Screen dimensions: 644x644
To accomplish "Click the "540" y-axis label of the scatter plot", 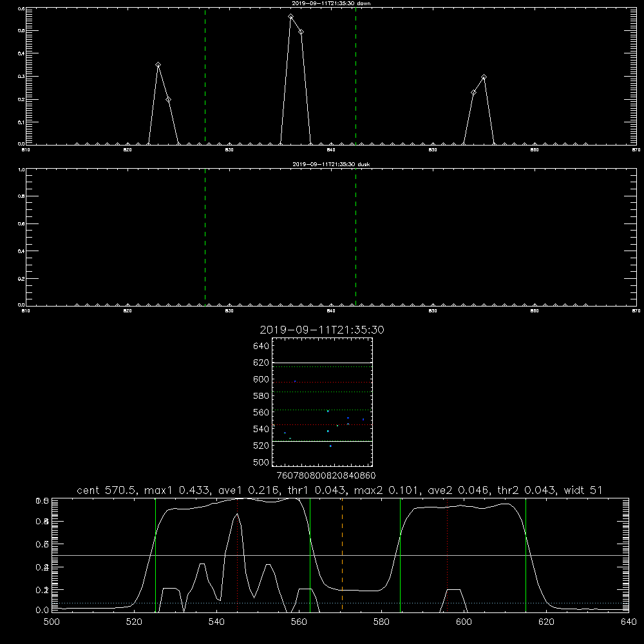I will 261,429.
